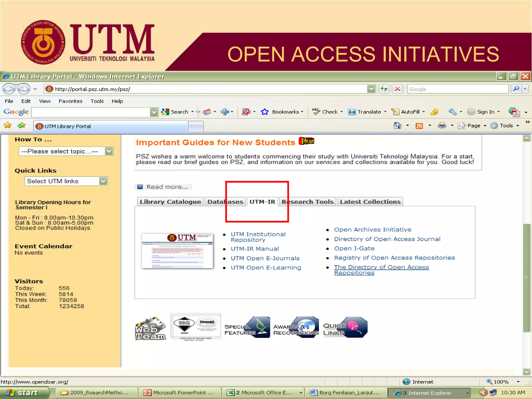532x399 pixels.
Task: Expand the address bar history dropdown
Action: [x=371, y=89]
